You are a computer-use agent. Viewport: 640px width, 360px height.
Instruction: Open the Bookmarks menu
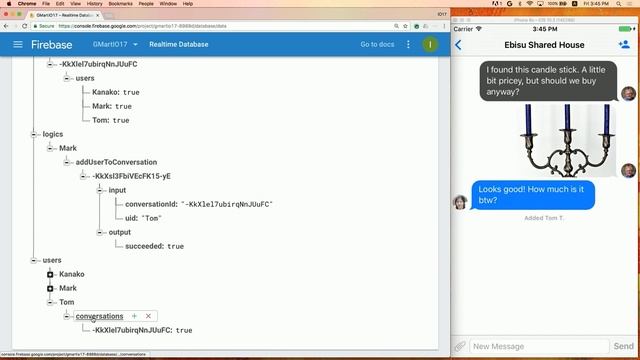point(120,4)
